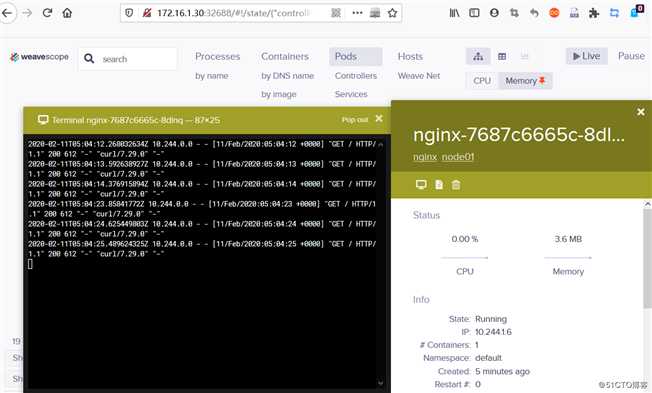Click the Namespace value default

489,358
